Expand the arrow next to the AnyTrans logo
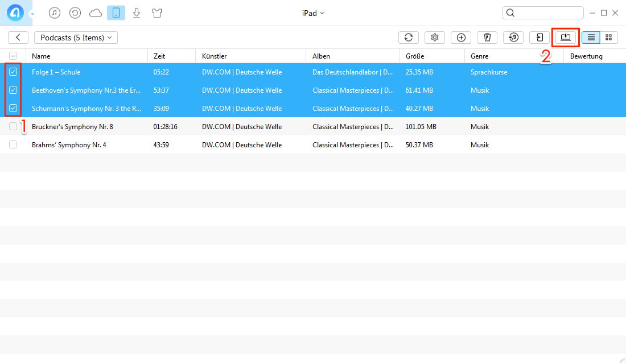The height and width of the screenshot is (364, 626). (32, 14)
